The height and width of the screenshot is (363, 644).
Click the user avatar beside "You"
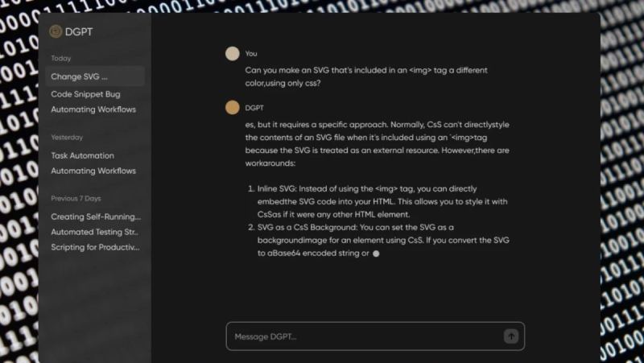click(x=233, y=54)
